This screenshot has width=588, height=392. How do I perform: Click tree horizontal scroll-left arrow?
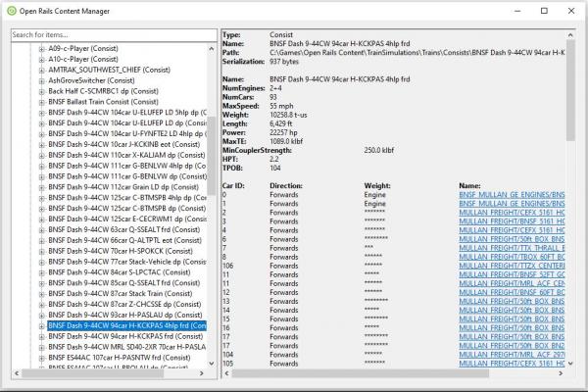(x=17, y=373)
